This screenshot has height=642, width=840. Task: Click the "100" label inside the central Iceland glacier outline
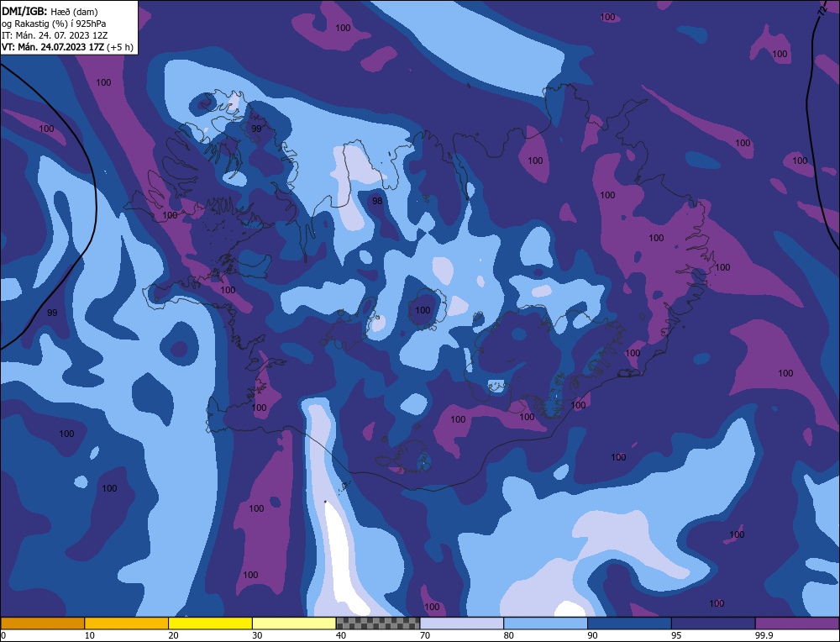[423, 310]
